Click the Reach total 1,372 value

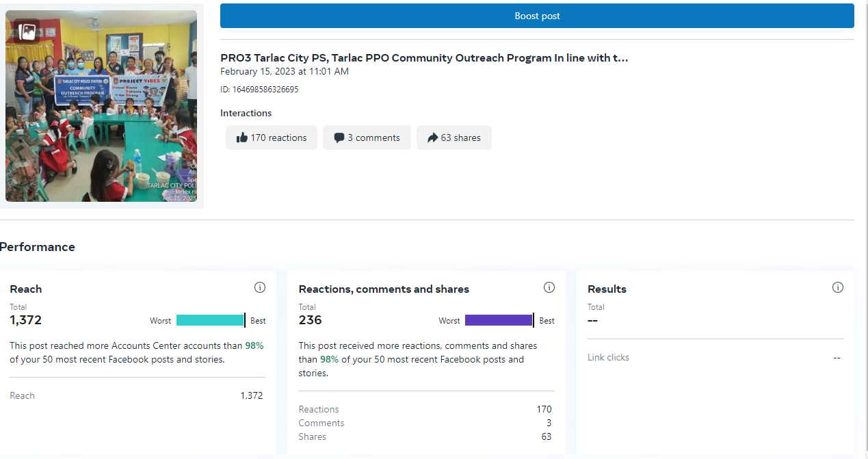[x=26, y=320]
